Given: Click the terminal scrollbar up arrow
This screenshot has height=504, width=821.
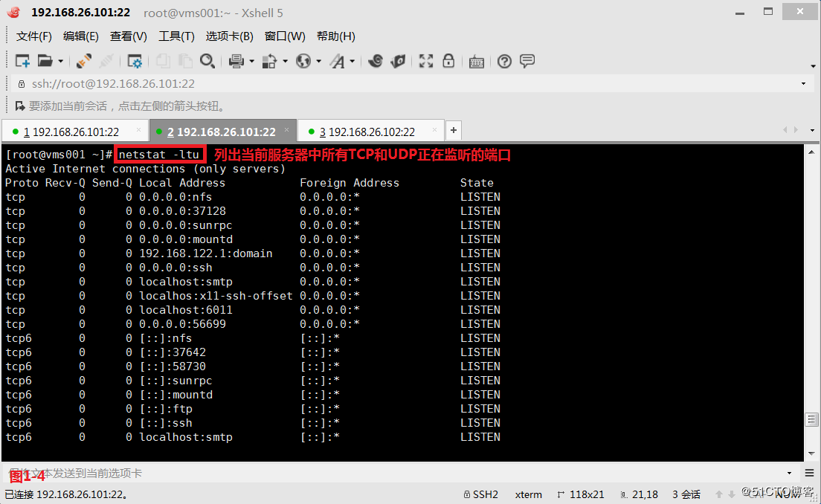Looking at the screenshot, I should 811,152.
